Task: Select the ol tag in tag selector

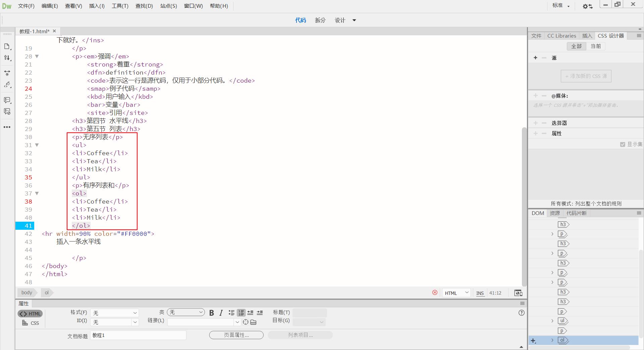Action: [x=47, y=293]
